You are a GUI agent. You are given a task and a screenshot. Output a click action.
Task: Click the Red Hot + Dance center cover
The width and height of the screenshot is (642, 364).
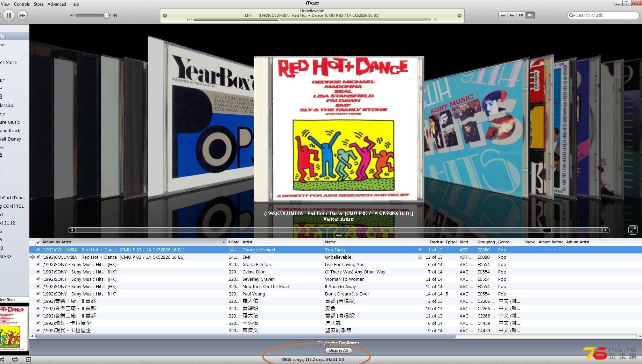coord(339,129)
